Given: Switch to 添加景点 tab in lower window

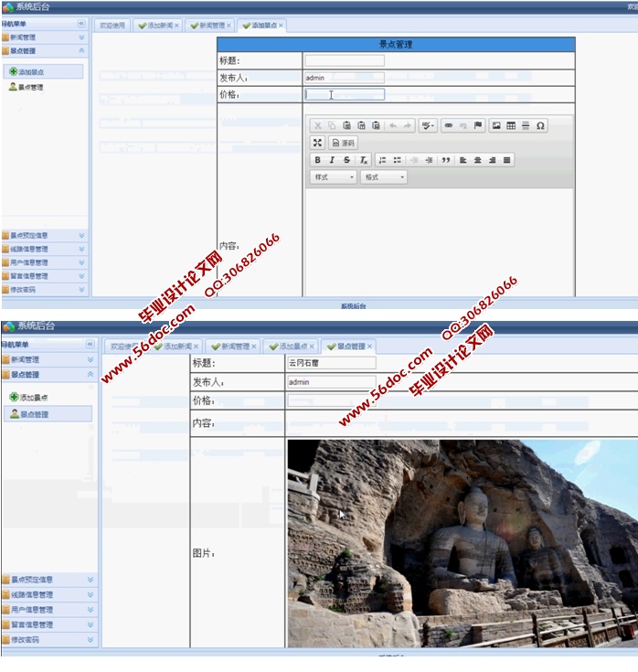Looking at the screenshot, I should coord(290,347).
